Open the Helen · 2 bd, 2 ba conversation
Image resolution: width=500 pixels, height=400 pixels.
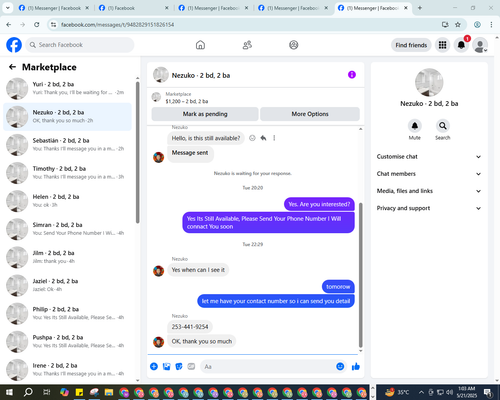coord(67,201)
